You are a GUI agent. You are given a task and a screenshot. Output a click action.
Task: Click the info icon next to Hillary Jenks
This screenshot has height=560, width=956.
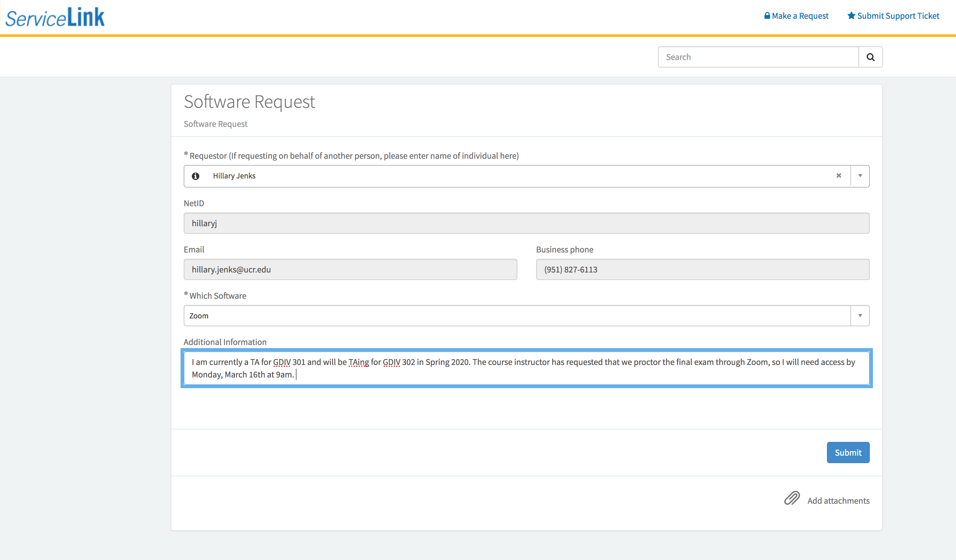[x=195, y=176]
